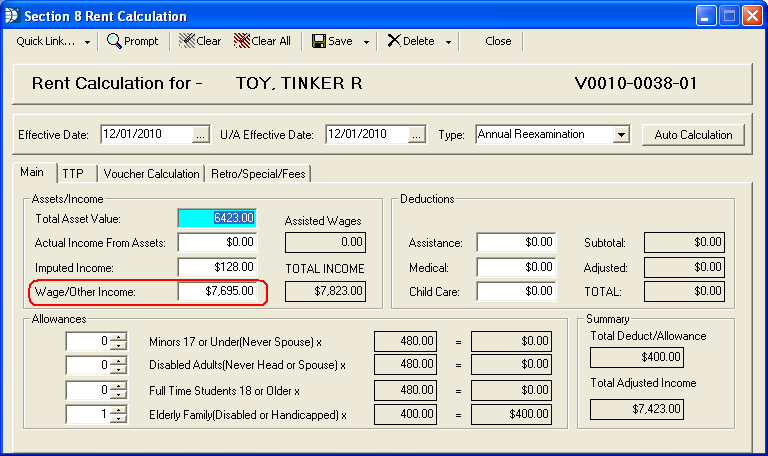
Task: Open Effective Date picker ellipsis button
Action: coord(200,135)
